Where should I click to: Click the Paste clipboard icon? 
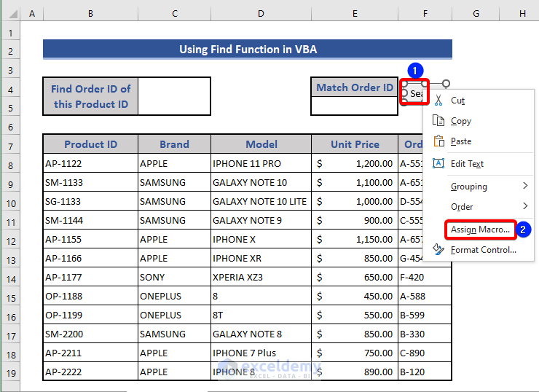[x=438, y=141]
